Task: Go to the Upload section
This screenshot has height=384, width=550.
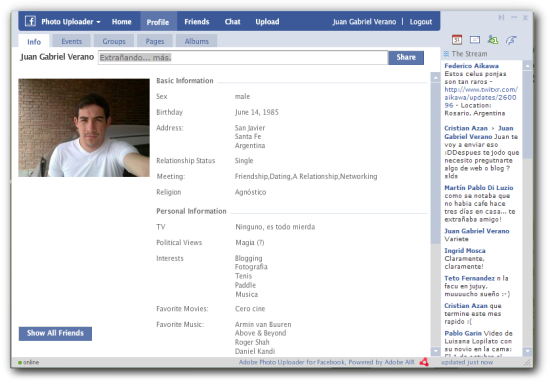Action: click(x=267, y=22)
